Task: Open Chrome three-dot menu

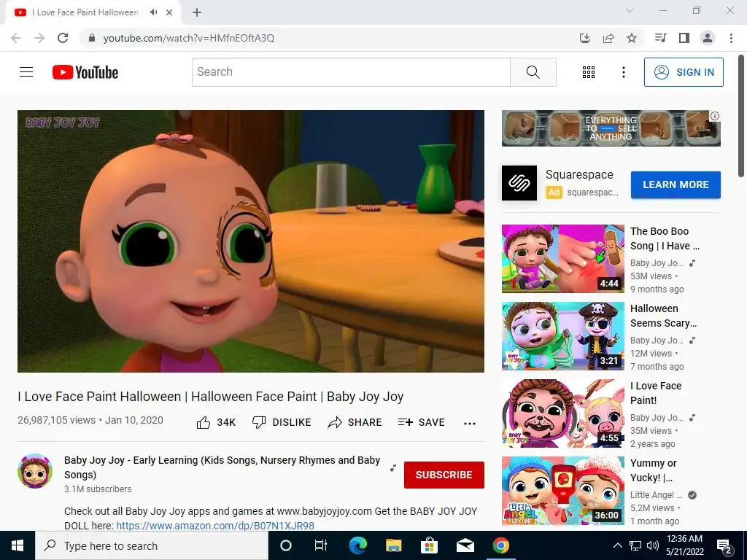Action: [x=731, y=38]
